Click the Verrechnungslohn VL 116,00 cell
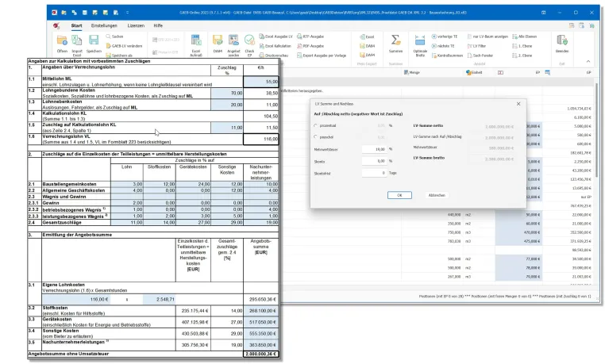 point(261,139)
